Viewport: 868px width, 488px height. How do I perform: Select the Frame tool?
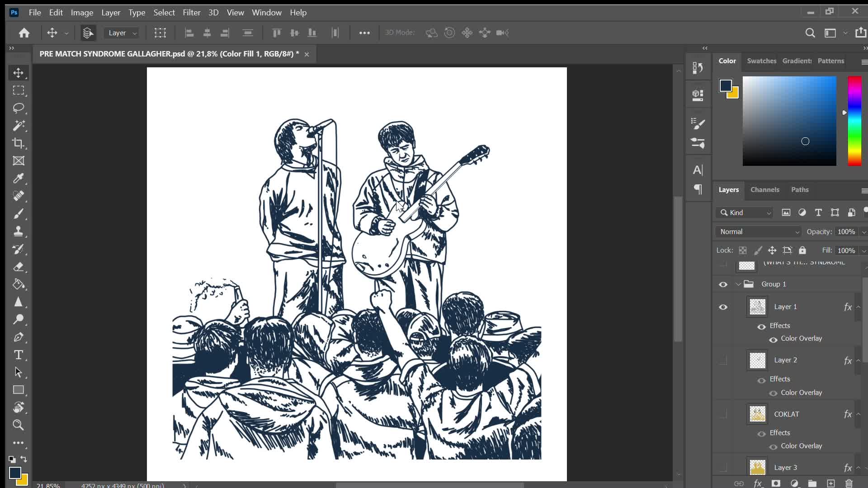(x=19, y=161)
